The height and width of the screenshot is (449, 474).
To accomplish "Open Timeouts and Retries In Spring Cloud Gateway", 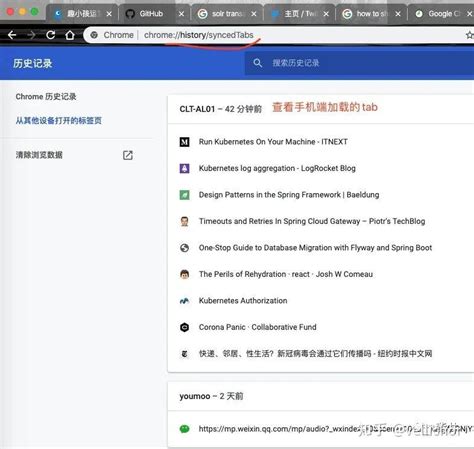I will pyautogui.click(x=312, y=221).
